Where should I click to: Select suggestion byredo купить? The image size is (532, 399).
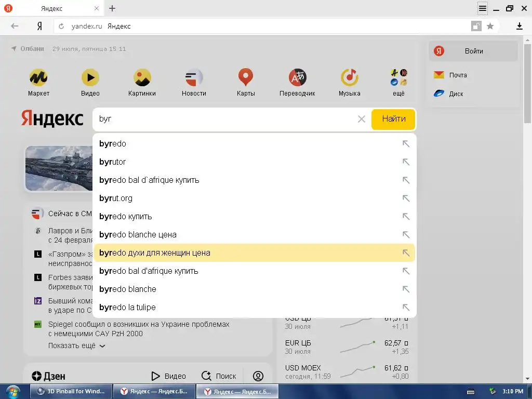(254, 217)
